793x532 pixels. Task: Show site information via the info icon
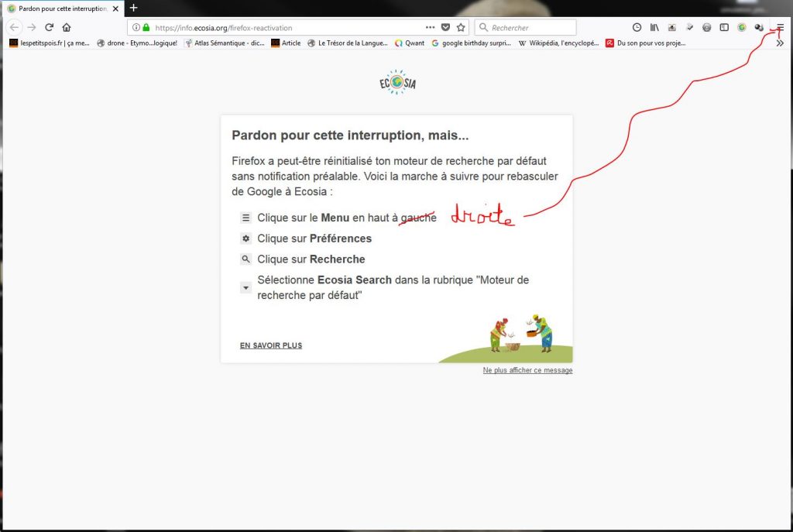(x=136, y=27)
